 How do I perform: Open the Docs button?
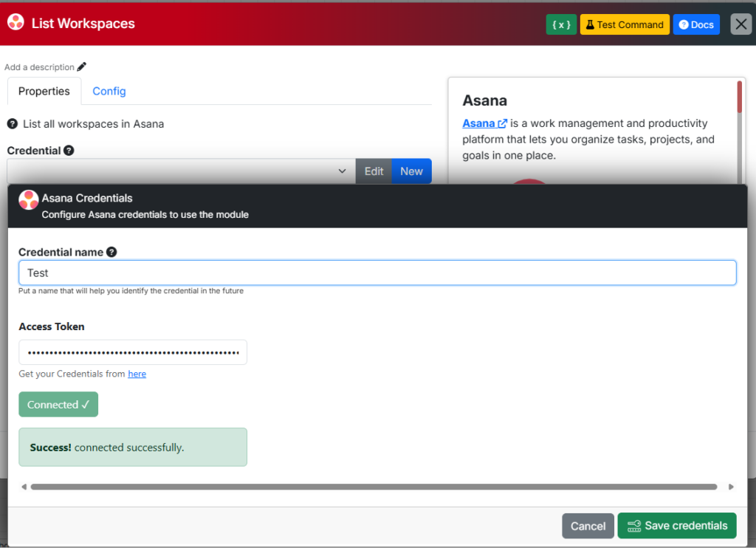coord(696,24)
